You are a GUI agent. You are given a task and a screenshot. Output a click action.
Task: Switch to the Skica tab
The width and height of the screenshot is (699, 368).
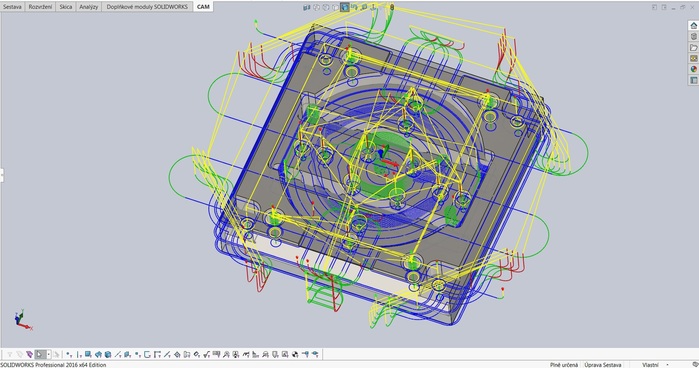[x=66, y=7]
